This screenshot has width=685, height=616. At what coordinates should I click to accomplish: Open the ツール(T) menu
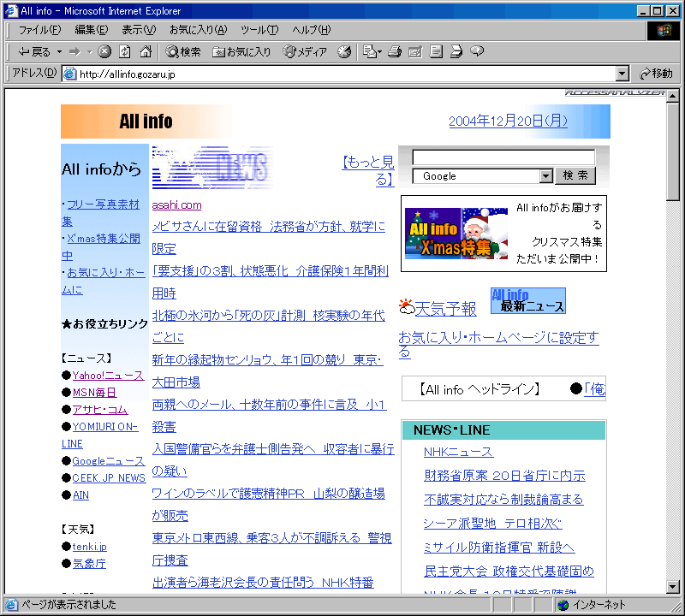259,30
